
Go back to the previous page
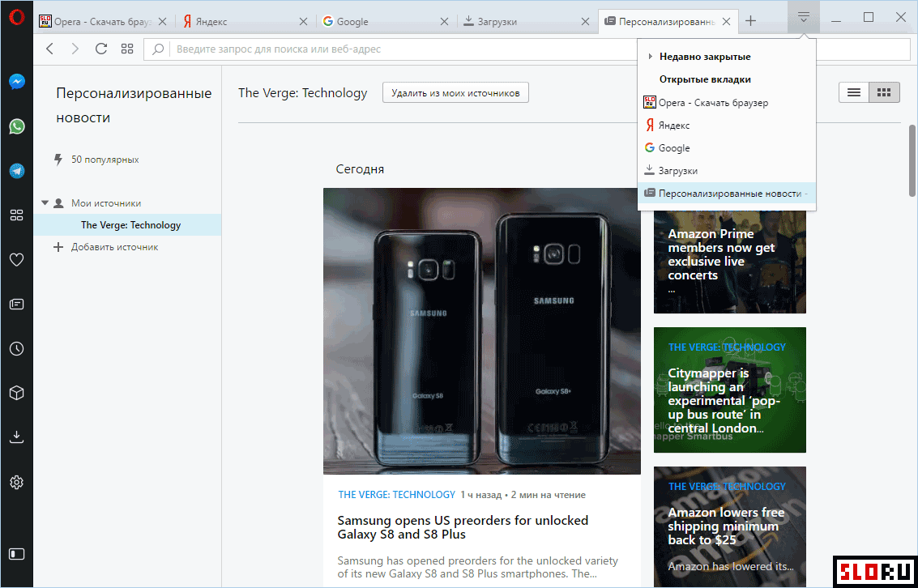pyautogui.click(x=49, y=49)
